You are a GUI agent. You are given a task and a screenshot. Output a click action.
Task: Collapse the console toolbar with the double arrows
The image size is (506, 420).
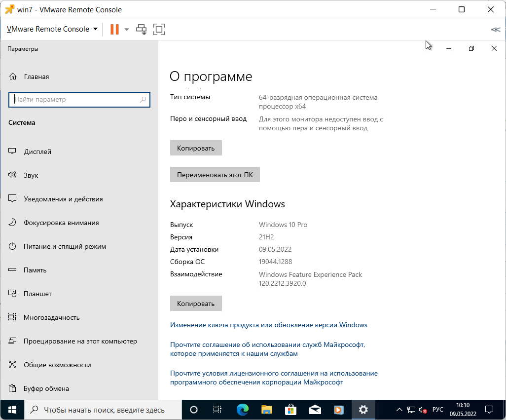point(495,29)
